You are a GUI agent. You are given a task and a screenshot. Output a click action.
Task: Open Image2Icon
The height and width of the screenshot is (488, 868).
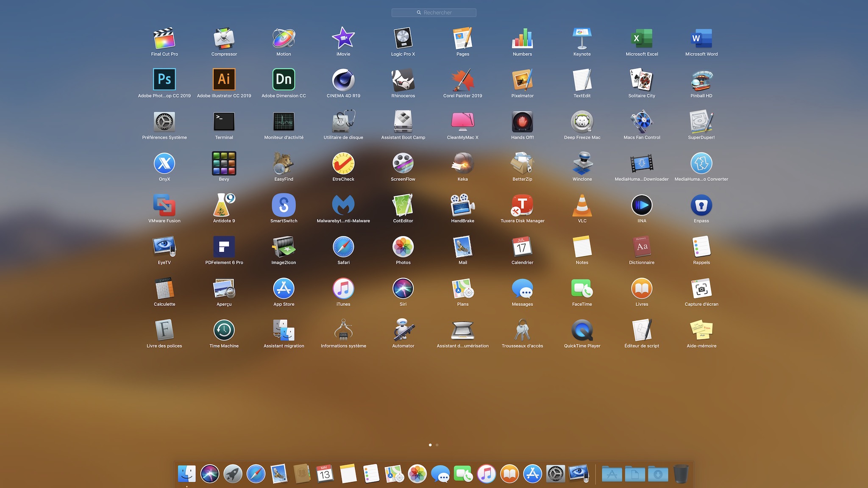284,247
